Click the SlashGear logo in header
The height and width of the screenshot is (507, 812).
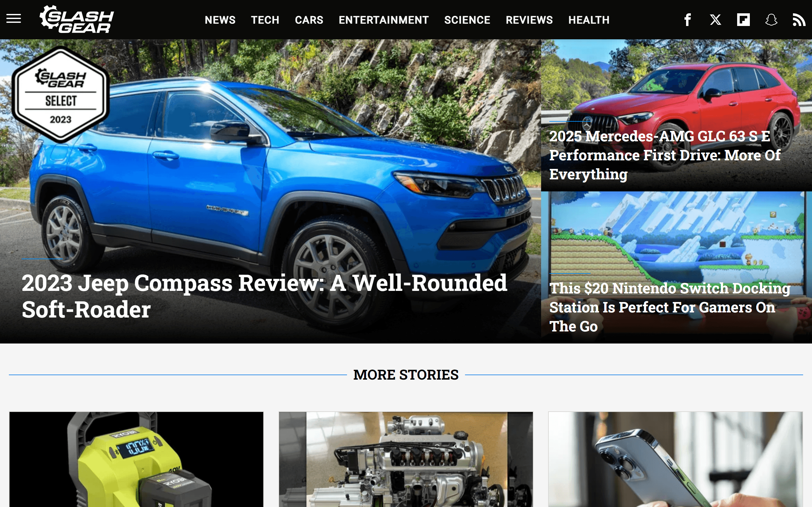point(77,19)
